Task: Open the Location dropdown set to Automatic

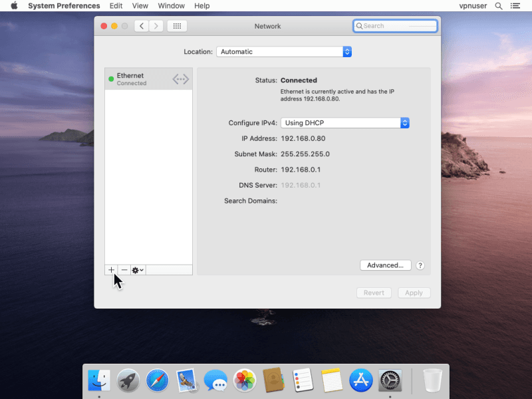Action: [284, 52]
